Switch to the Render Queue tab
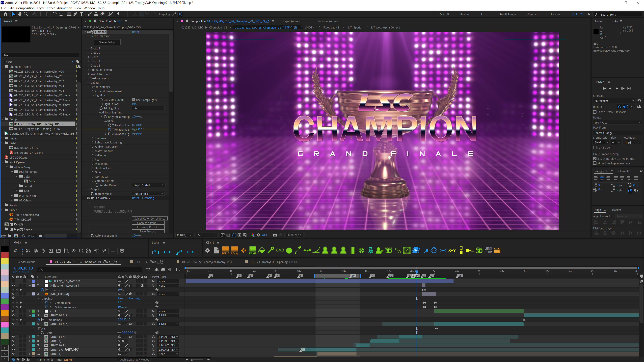Image resolution: width=644 pixels, height=362 pixels. click(x=26, y=262)
